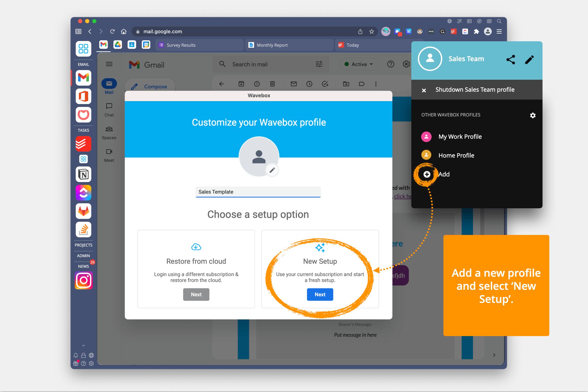Open the browser hamburger menu
Screen dimensions: 588x392
coord(499,32)
